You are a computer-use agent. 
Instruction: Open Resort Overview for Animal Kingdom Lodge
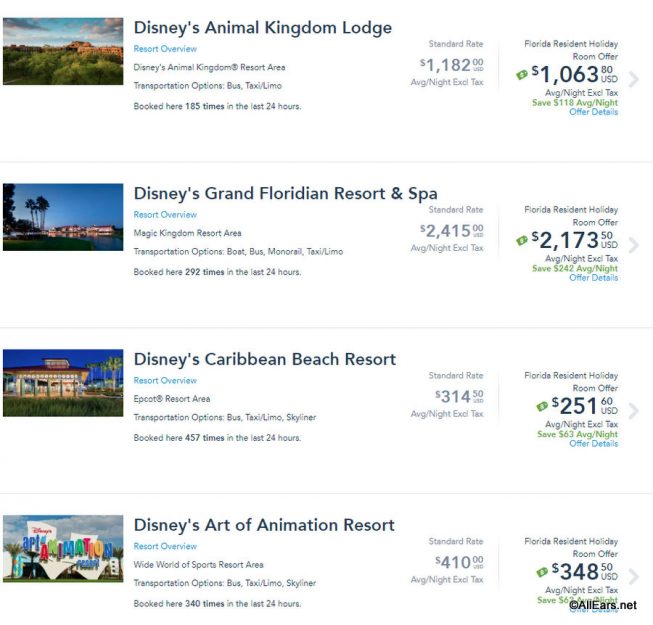(165, 49)
